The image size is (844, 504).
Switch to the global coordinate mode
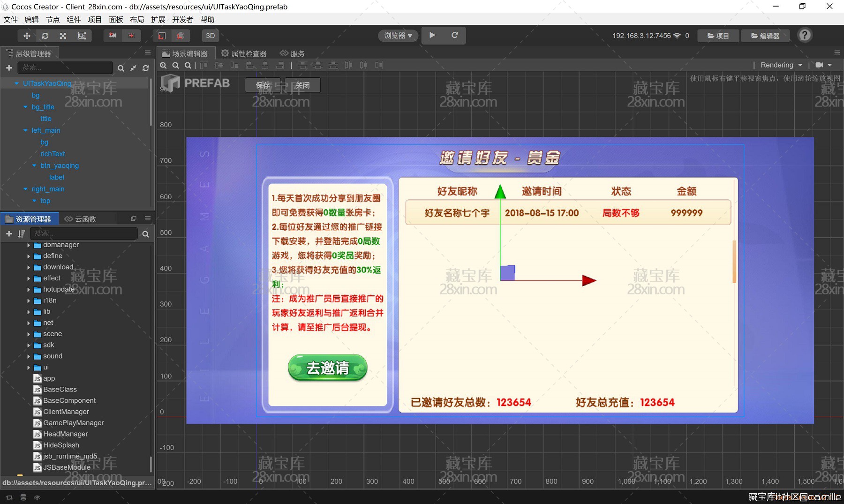(x=181, y=36)
